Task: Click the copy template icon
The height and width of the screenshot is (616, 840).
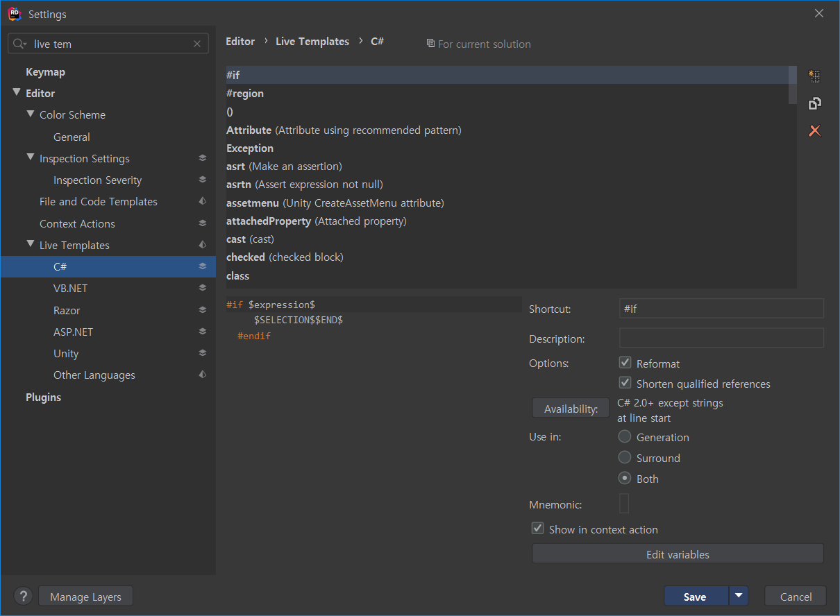Action: (815, 103)
